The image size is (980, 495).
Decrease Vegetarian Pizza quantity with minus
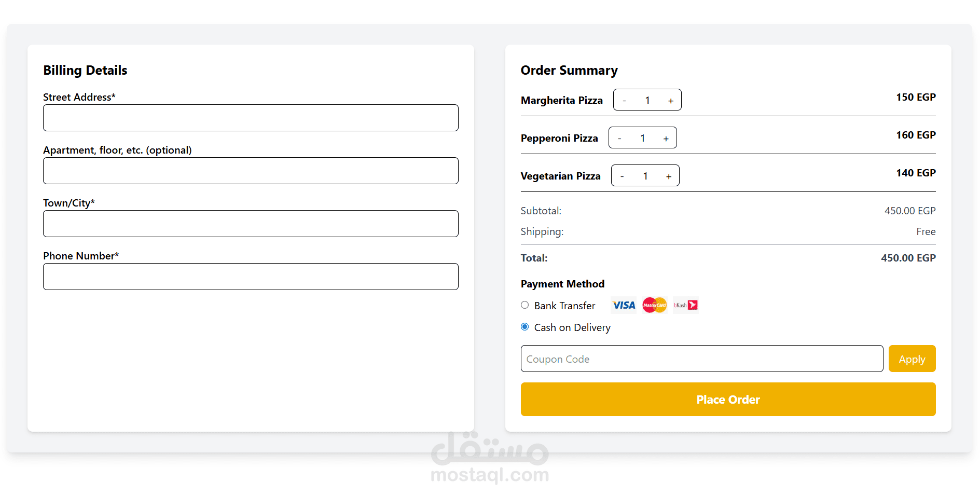click(622, 176)
